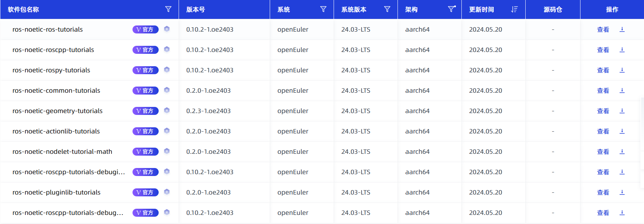
Task: Open the active 架构 column filter
Action: coord(451,9)
